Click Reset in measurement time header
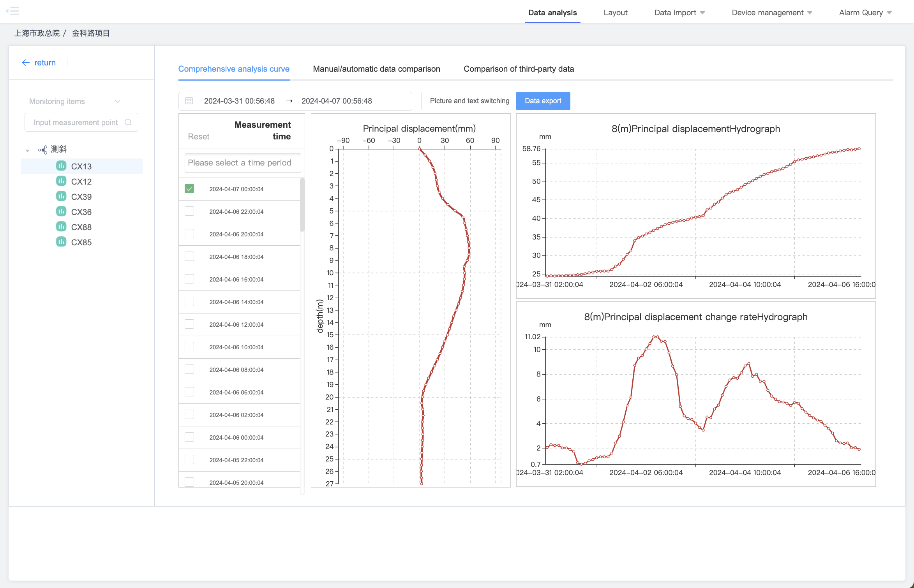 199,137
